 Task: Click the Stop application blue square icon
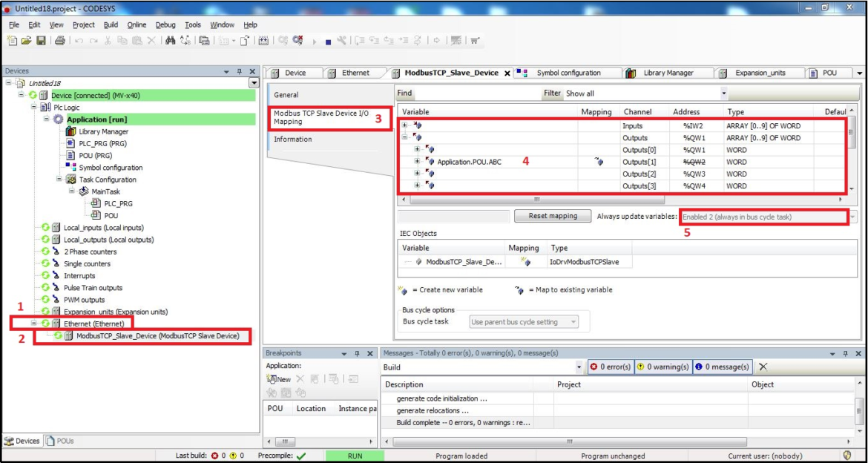[328, 42]
